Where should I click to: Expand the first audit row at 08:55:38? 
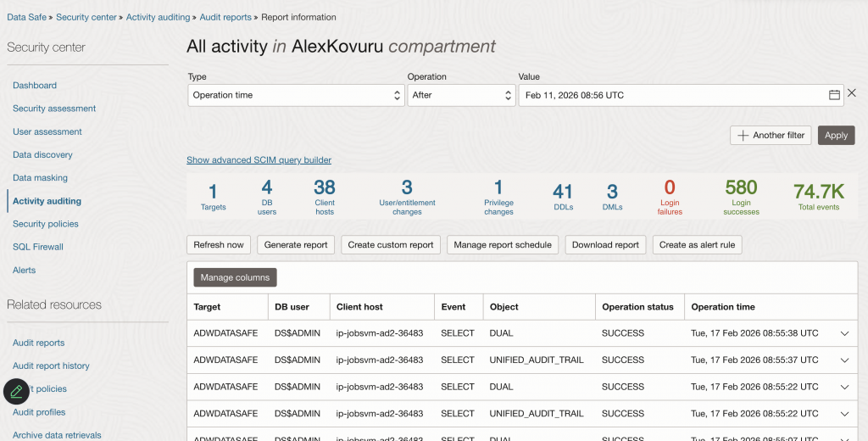coord(844,333)
